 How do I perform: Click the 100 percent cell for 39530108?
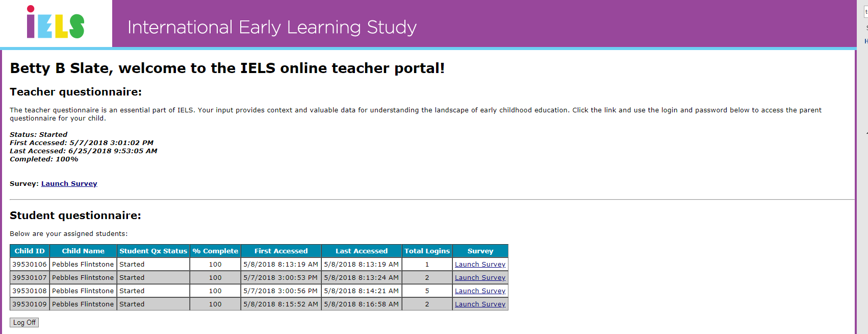click(x=215, y=291)
